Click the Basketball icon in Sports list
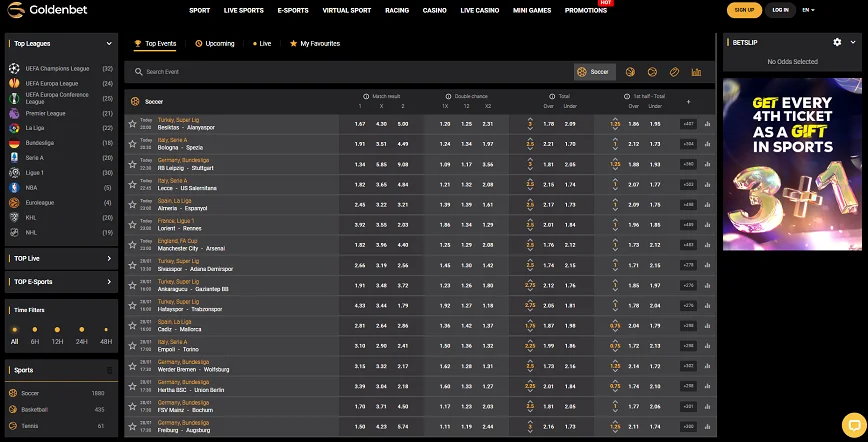 [x=13, y=409]
